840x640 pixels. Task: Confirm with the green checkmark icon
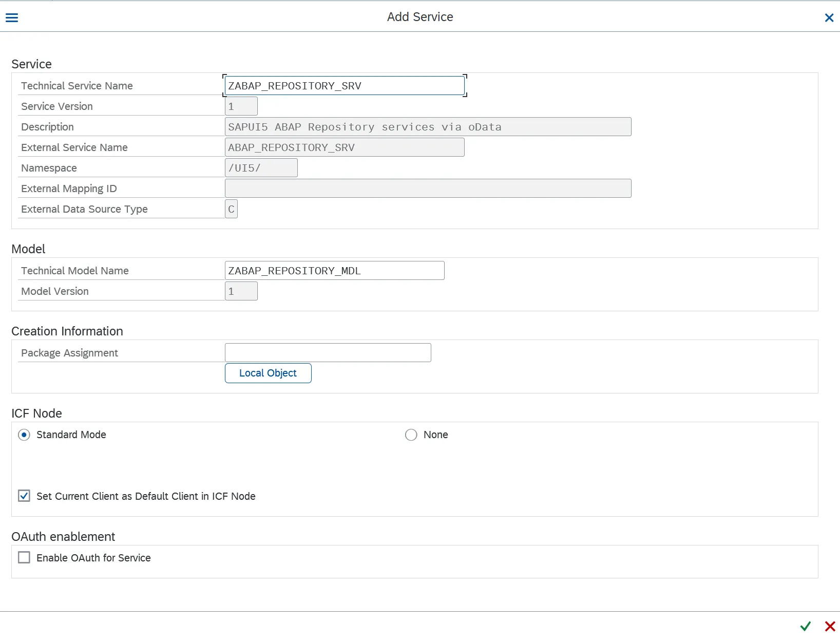tap(805, 626)
